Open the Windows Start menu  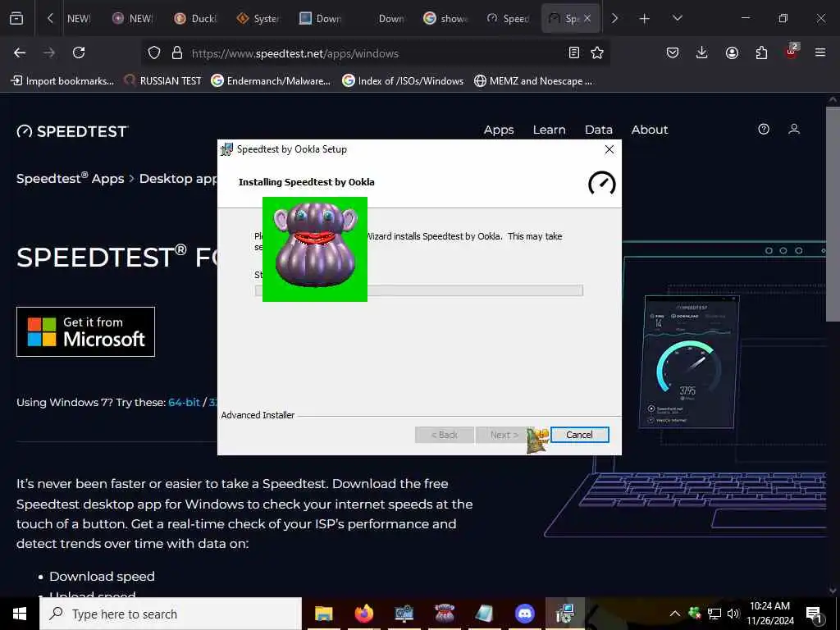[20, 614]
